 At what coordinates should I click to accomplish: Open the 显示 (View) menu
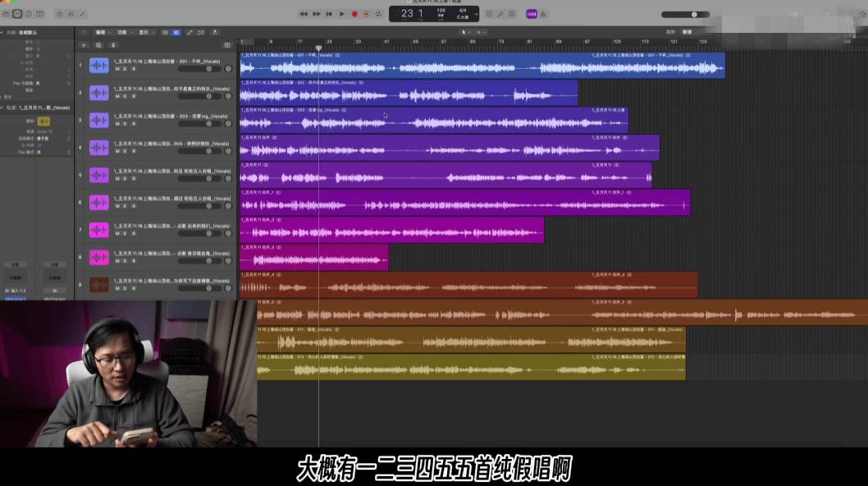coord(145,32)
